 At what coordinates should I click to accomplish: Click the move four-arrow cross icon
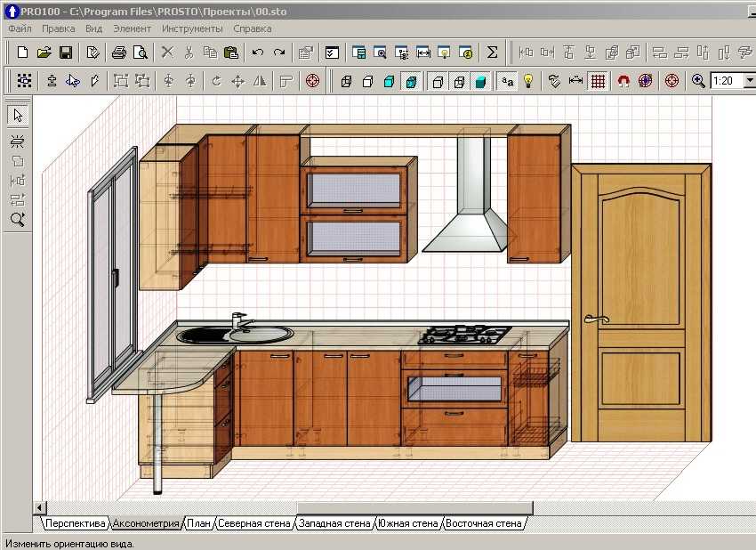click(x=237, y=81)
